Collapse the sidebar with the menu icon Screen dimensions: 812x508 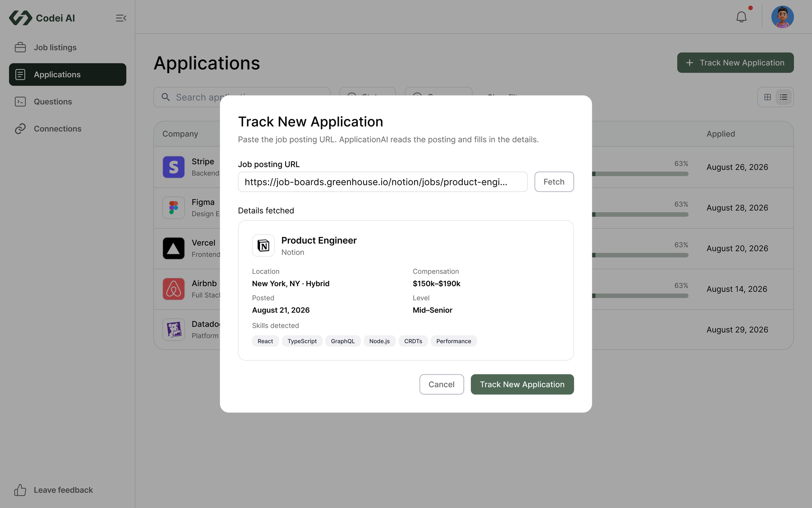(x=121, y=18)
